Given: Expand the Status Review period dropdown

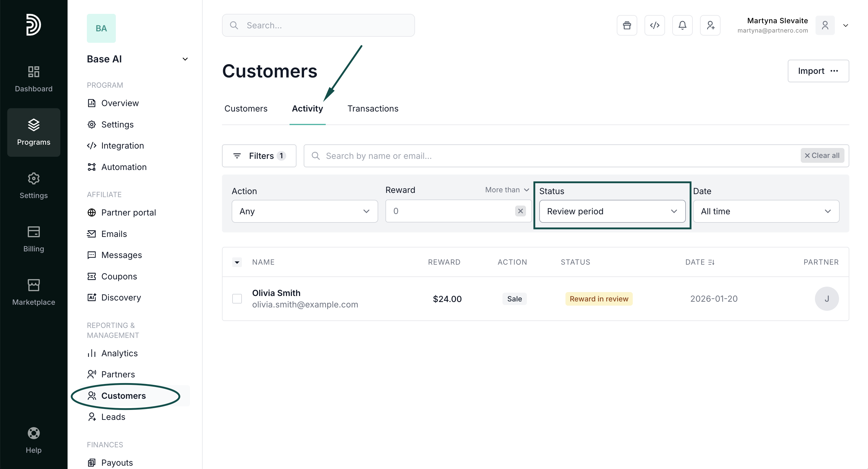Looking at the screenshot, I should click(x=612, y=211).
